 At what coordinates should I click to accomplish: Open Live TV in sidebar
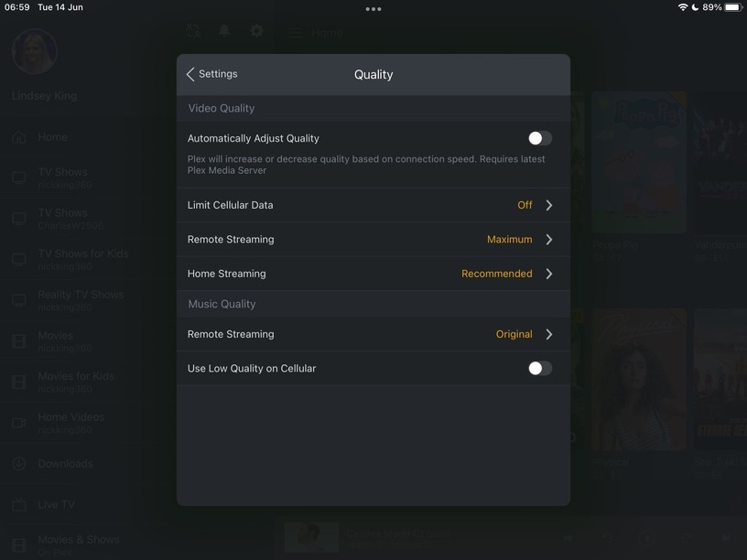point(56,505)
